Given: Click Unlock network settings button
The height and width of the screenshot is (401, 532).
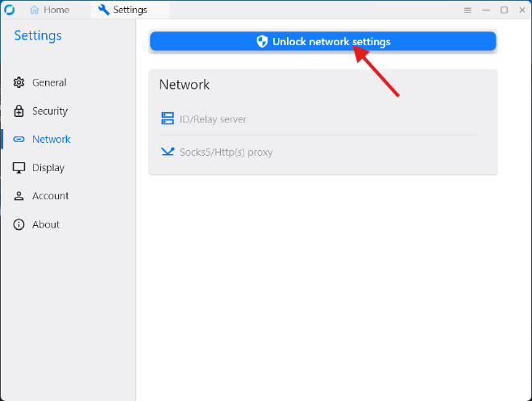Looking at the screenshot, I should point(322,42).
